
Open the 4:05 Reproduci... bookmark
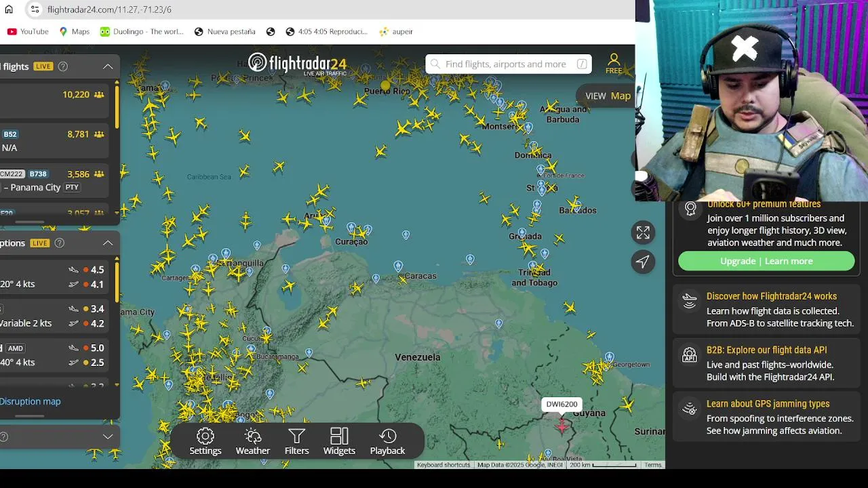pos(326,31)
